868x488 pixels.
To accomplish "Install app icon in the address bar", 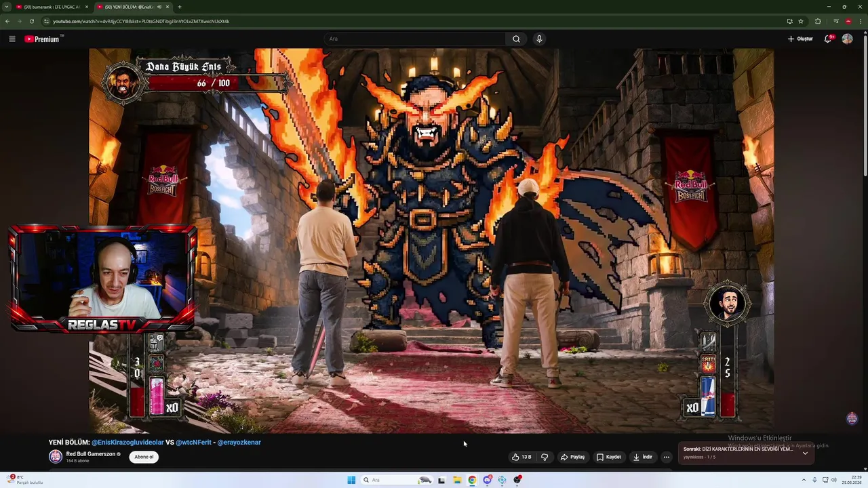I will click(x=789, y=21).
